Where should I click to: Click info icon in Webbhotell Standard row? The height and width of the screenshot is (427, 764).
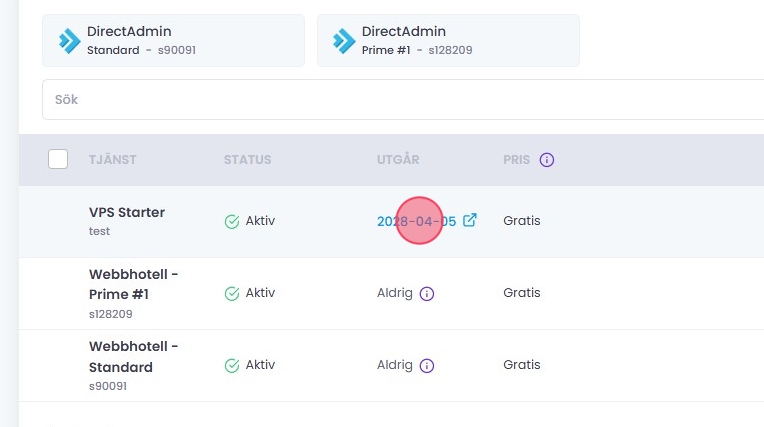pos(426,366)
